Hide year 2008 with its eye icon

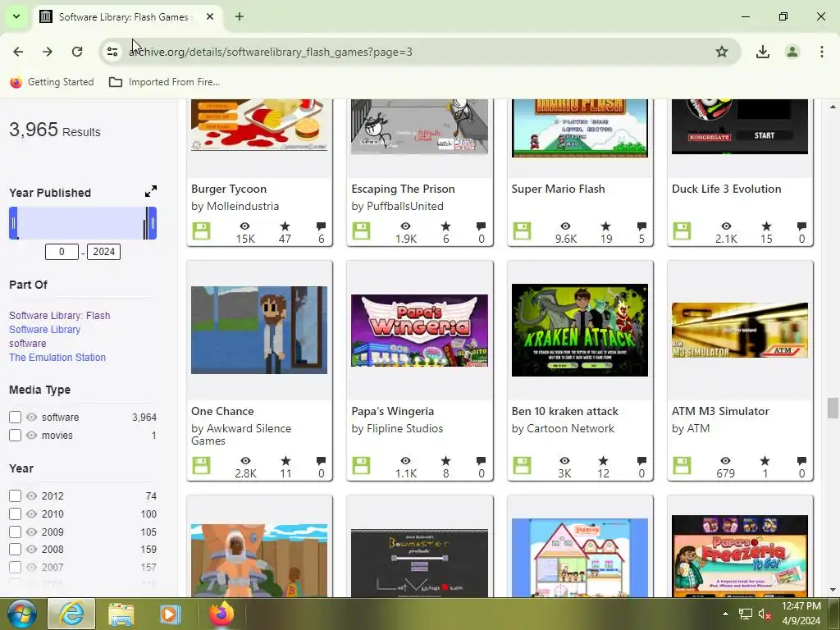tap(32, 549)
